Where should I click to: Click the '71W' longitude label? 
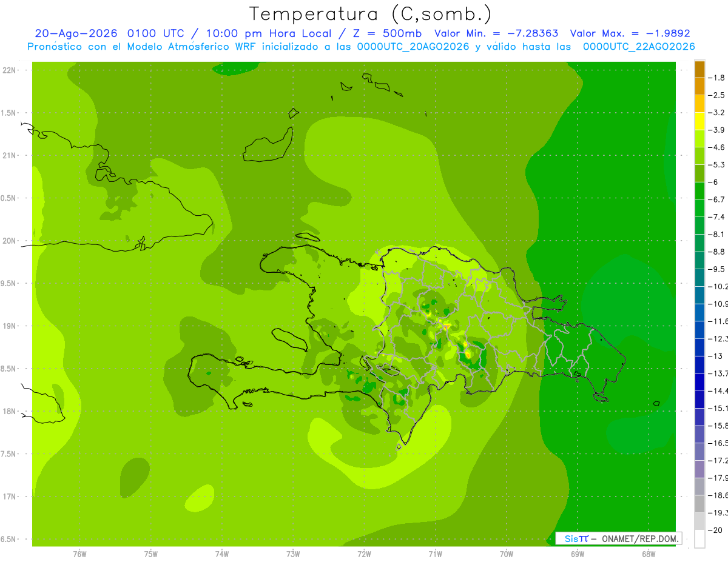(435, 554)
